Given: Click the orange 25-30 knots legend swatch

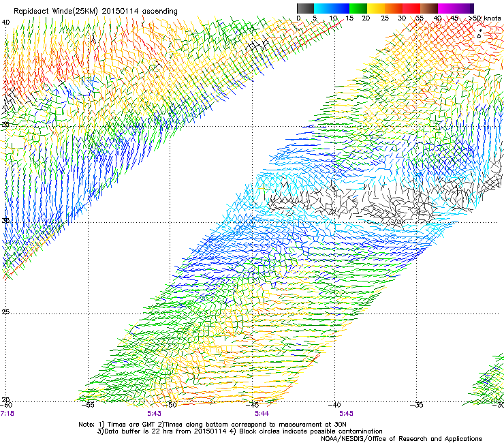Looking at the screenshot, I should click(x=394, y=8).
